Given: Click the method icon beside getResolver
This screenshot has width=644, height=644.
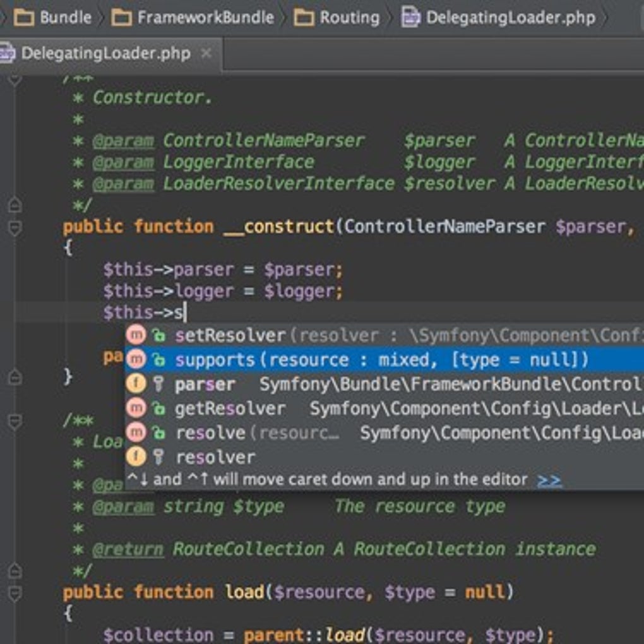Looking at the screenshot, I should [136, 408].
